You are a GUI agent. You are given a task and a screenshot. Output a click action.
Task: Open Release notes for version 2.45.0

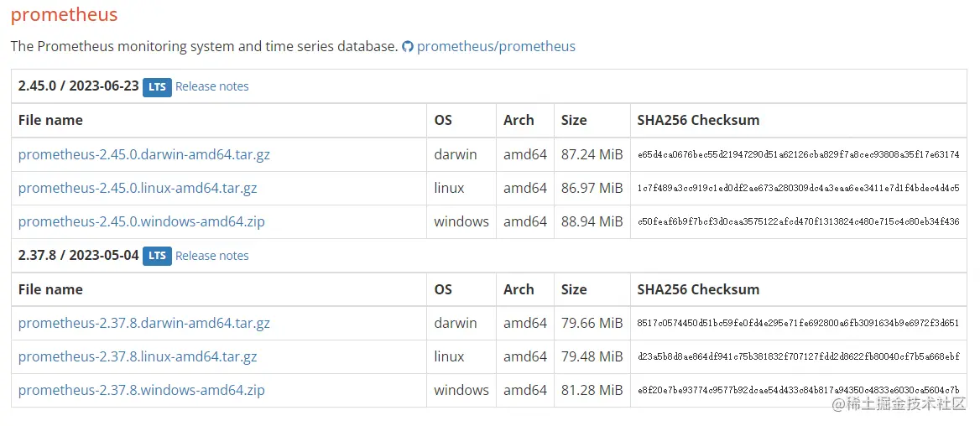[x=211, y=86]
